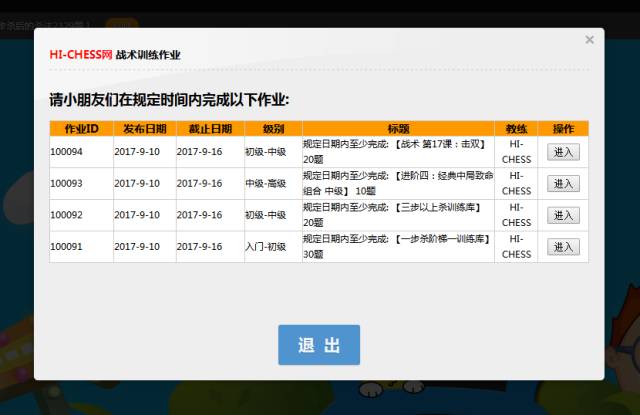Click the 发布日期 column header
This screenshot has width=640, height=415.
(x=143, y=128)
